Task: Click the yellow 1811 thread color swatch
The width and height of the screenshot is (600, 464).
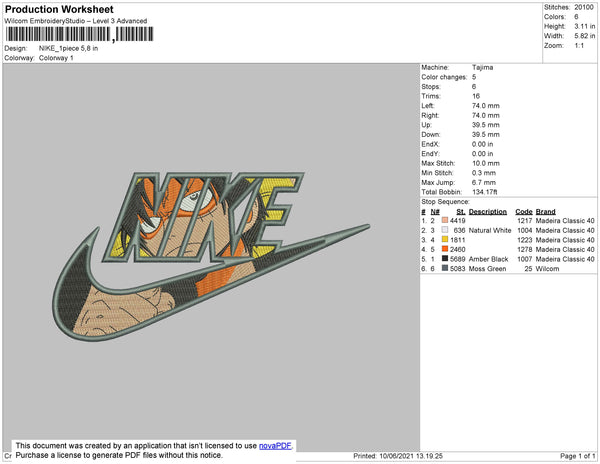Action: (445, 239)
